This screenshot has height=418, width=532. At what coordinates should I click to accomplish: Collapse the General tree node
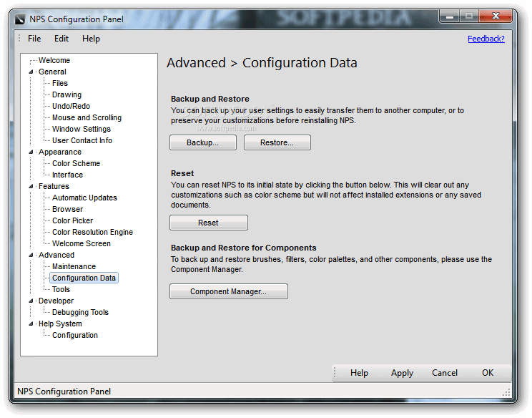point(31,72)
